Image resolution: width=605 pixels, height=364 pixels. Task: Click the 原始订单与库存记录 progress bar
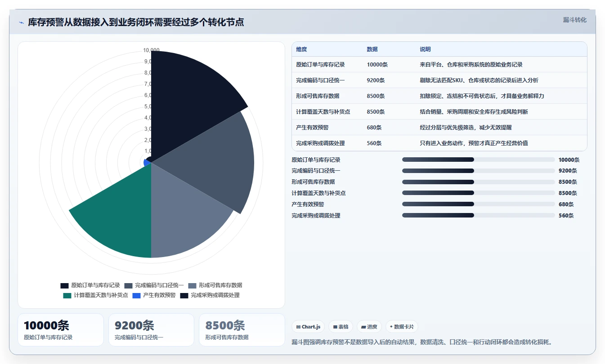point(479,160)
